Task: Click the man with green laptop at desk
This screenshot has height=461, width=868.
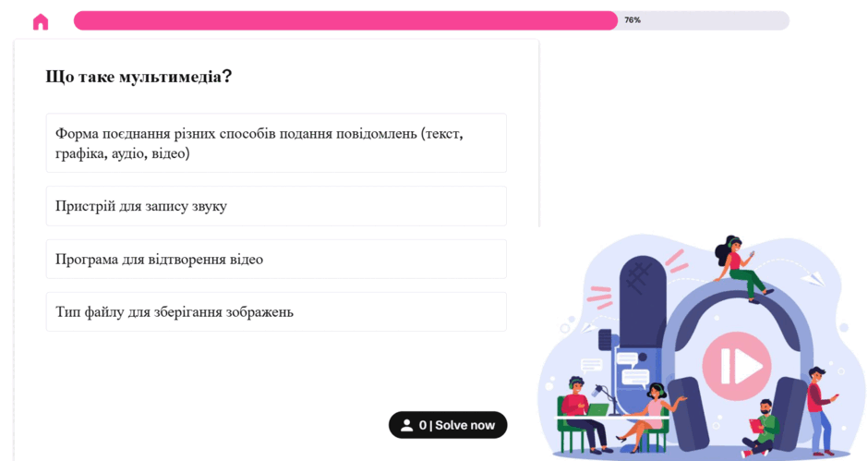Action: coord(583,413)
